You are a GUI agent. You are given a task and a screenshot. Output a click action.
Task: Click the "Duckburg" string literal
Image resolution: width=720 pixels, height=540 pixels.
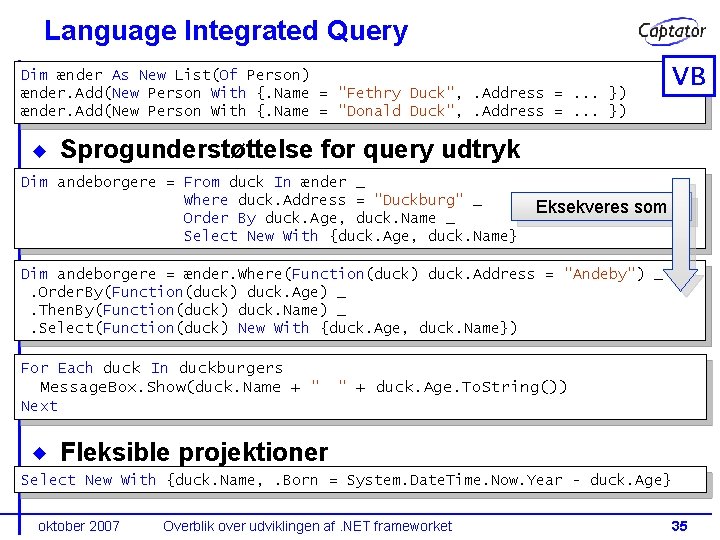419,200
